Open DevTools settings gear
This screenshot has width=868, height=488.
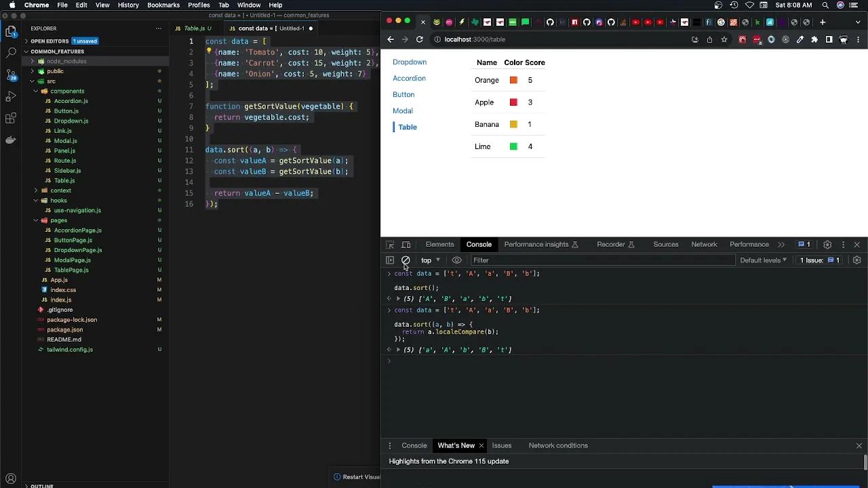pyautogui.click(x=827, y=244)
